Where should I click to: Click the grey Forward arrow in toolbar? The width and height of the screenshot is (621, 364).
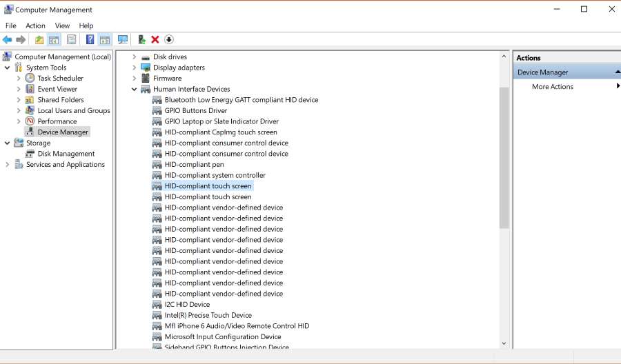tap(21, 39)
